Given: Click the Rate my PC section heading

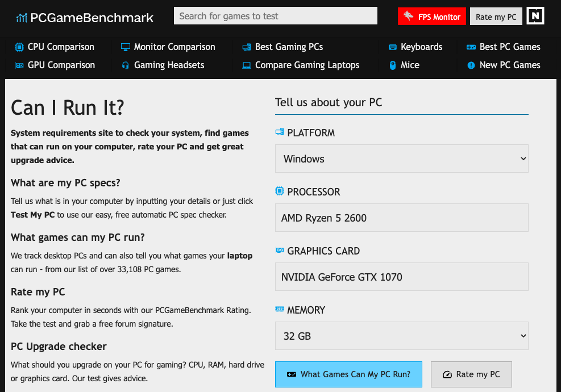Looking at the screenshot, I should point(38,292).
